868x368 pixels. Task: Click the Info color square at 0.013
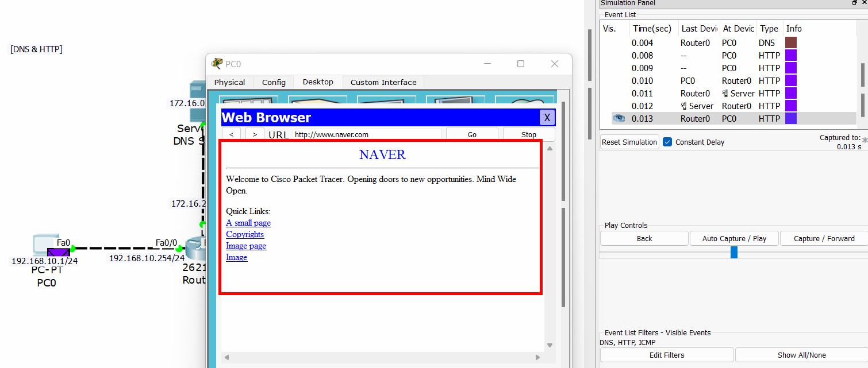pos(791,118)
